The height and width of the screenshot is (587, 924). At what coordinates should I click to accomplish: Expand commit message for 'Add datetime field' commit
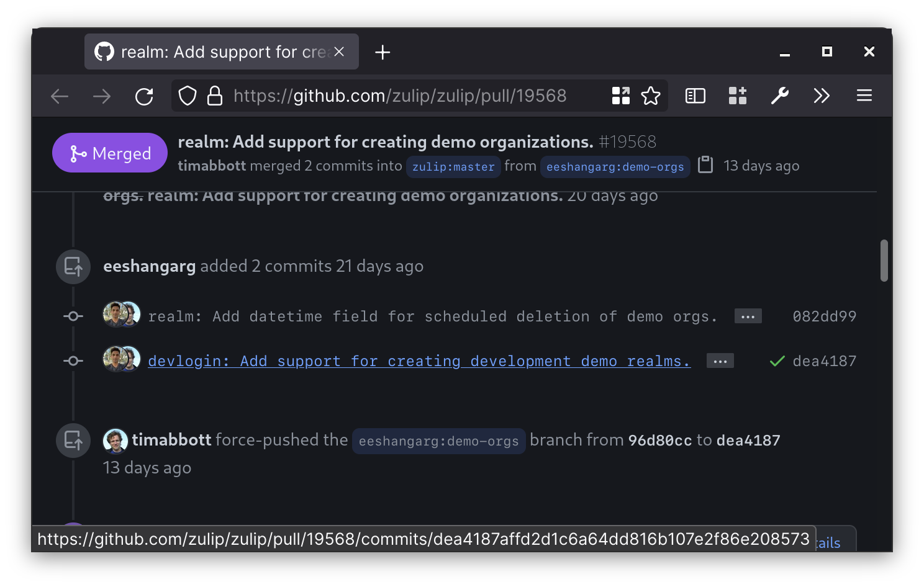[748, 316]
